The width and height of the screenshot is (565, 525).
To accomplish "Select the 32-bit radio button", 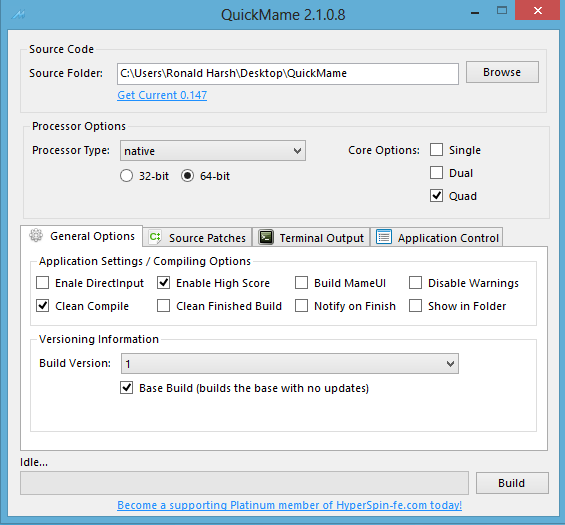I will click(x=126, y=176).
